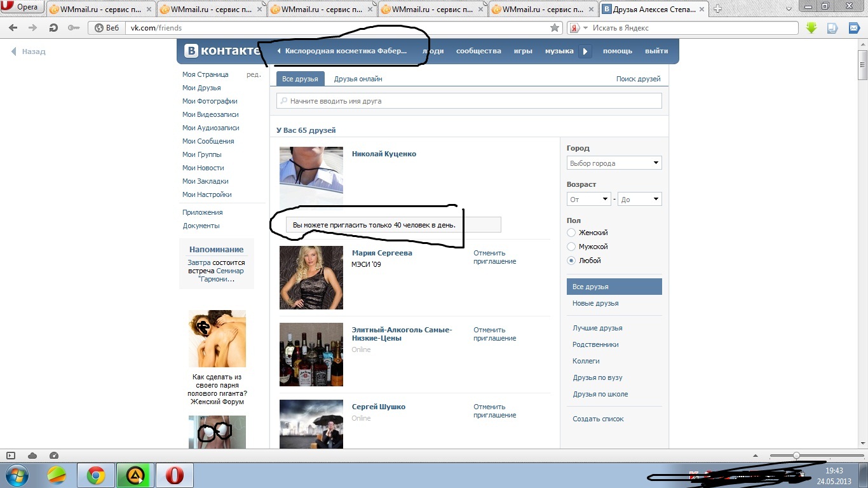Image resolution: width=868 pixels, height=488 pixels.
Task: Cancel invitation for Мария Сергеева
Action: pos(494,257)
